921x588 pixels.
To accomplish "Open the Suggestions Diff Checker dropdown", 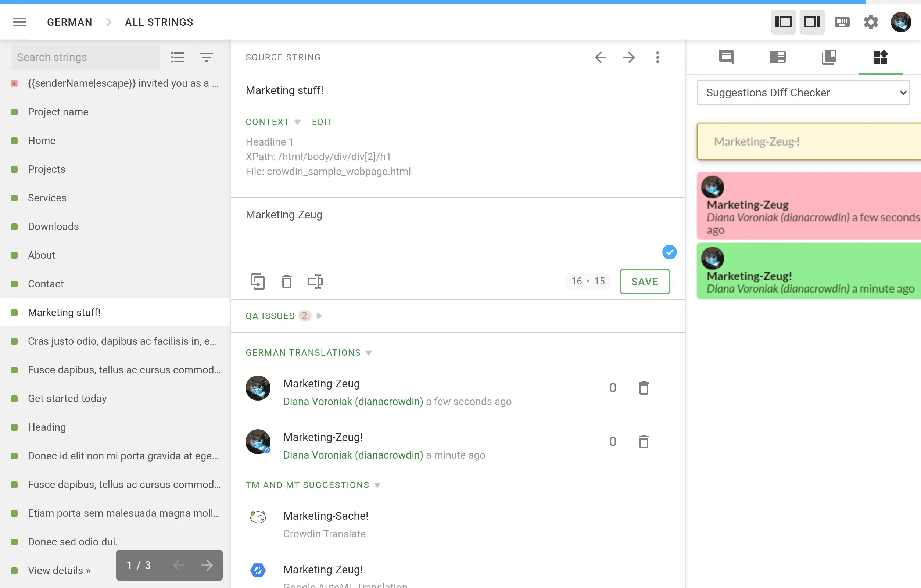I will pyautogui.click(x=803, y=93).
